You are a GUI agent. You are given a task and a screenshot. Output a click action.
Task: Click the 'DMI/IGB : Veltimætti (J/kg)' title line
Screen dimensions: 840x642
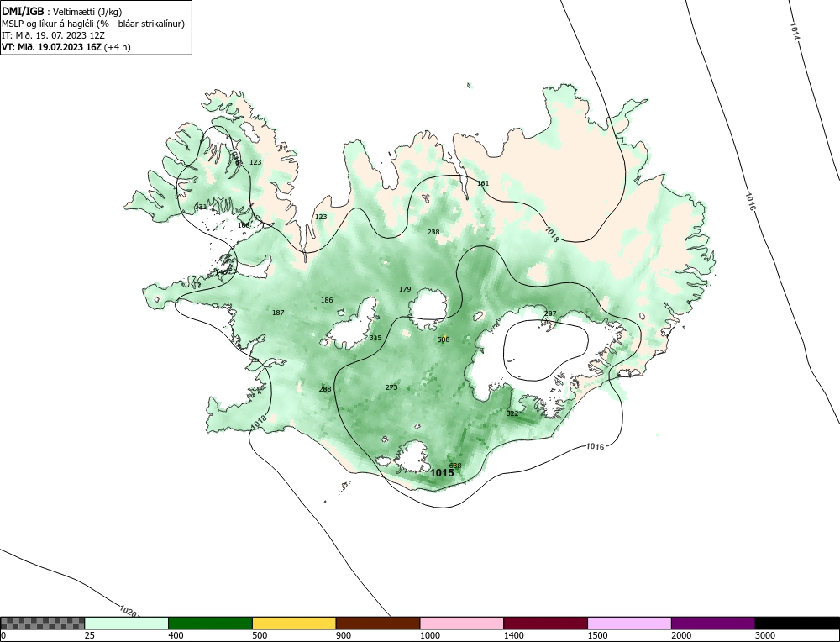[x=62, y=12]
